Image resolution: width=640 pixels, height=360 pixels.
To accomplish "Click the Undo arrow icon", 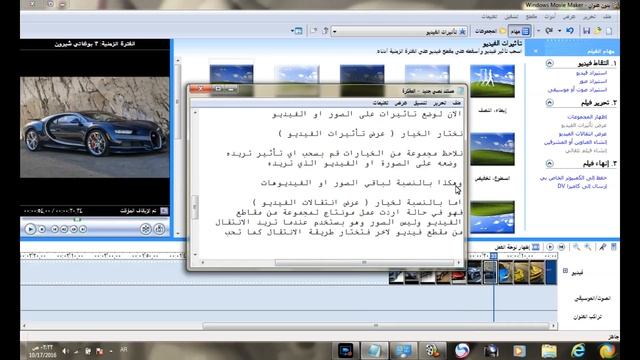I will [570, 31].
